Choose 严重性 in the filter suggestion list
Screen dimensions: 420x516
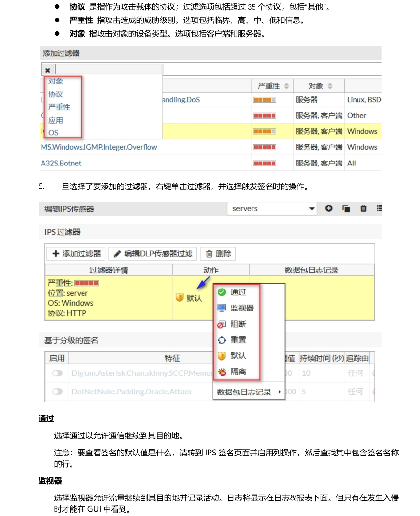tap(59, 107)
